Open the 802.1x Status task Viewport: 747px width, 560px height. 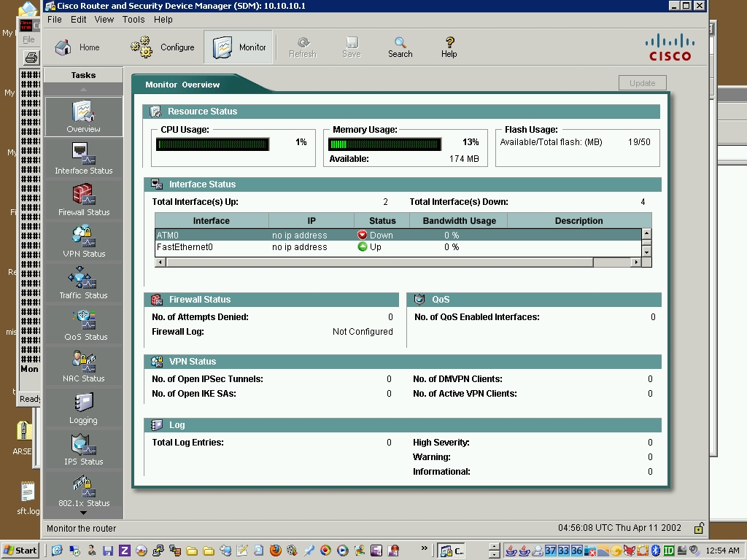point(83,491)
